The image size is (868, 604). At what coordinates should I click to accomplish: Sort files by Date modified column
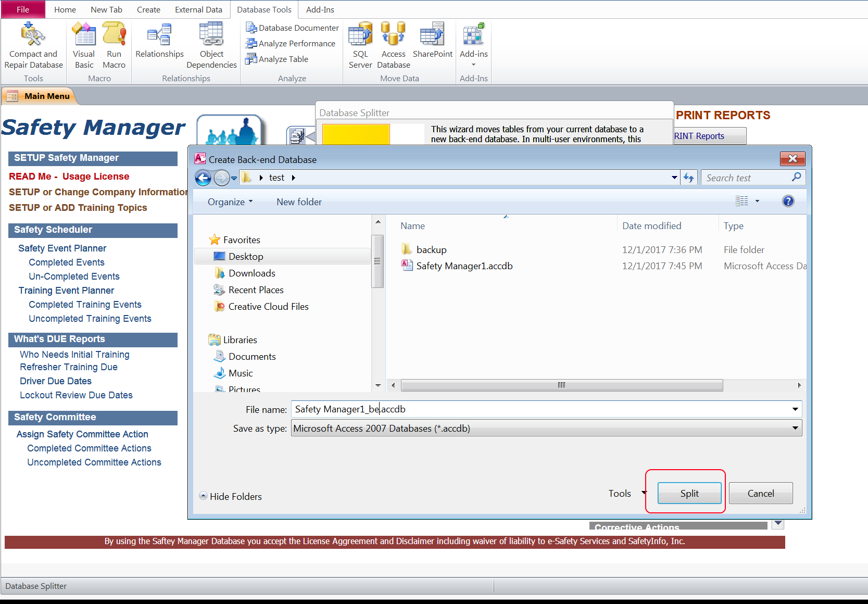[x=651, y=226]
